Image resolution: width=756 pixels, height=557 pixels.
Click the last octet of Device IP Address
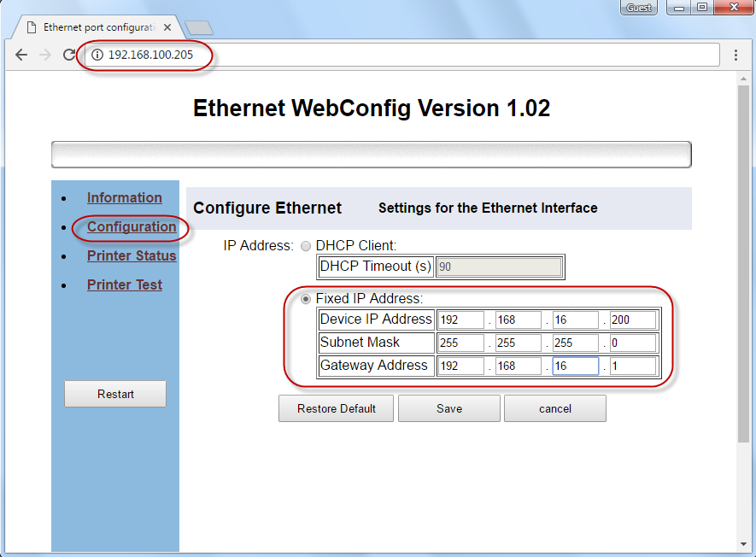pyautogui.click(x=632, y=320)
